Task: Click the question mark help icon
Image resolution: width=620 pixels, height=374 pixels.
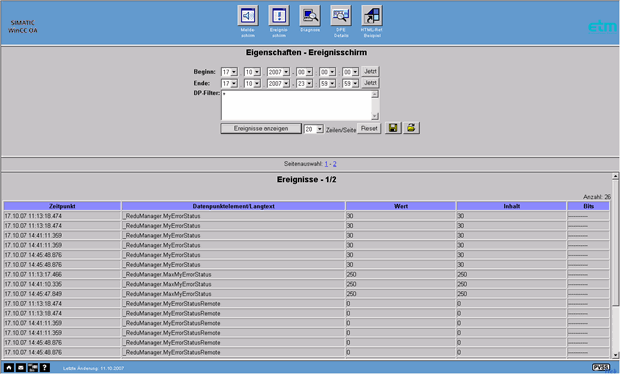Action: click(45, 368)
